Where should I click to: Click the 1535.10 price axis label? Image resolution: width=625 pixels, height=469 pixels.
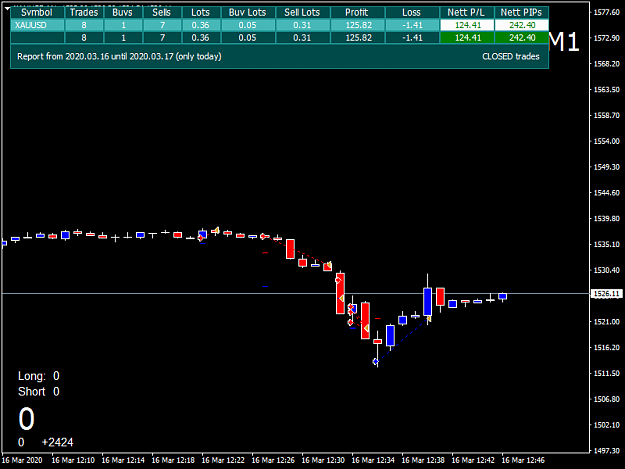607,244
